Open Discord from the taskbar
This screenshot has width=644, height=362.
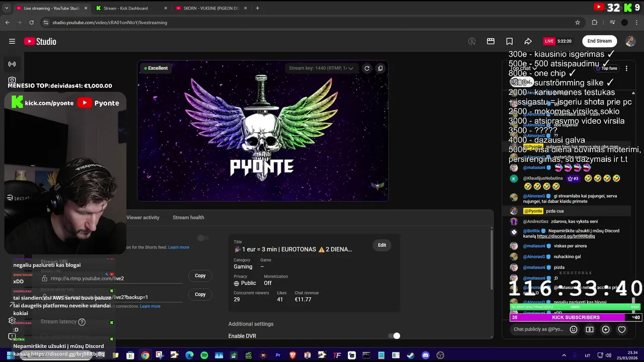(x=426, y=355)
